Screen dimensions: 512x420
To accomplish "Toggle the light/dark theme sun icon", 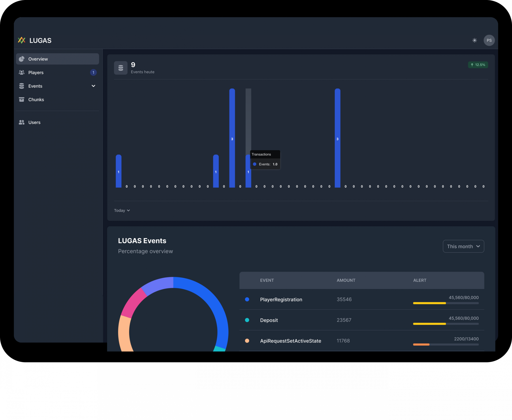I will point(474,40).
